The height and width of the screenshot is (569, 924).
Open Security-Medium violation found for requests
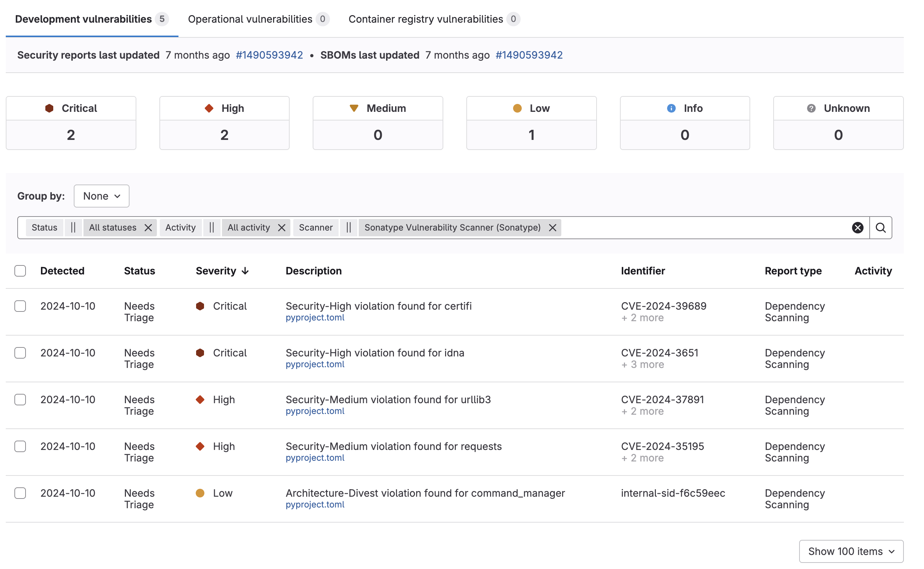[394, 446]
